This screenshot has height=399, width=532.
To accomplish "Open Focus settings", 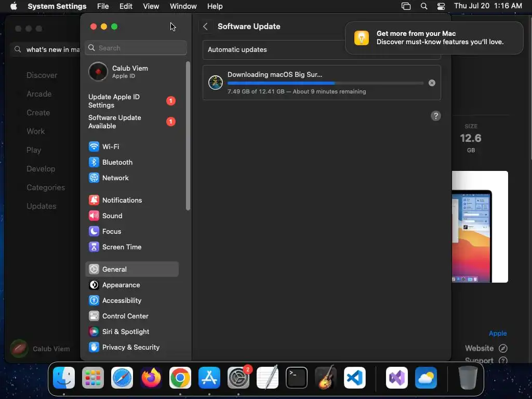I will coord(131,231).
